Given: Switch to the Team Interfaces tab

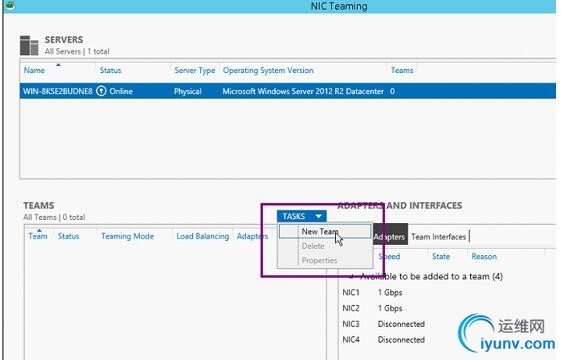Looking at the screenshot, I should click(x=438, y=237).
